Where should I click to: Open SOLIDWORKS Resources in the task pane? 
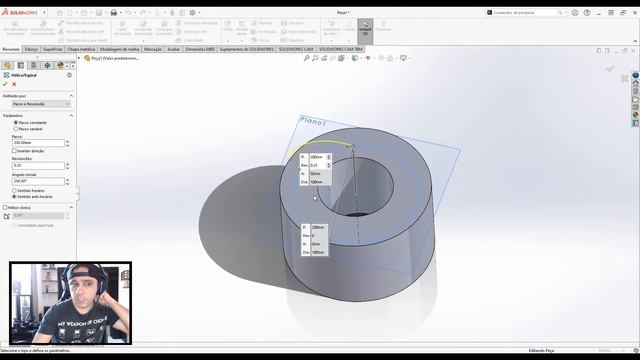point(636,83)
